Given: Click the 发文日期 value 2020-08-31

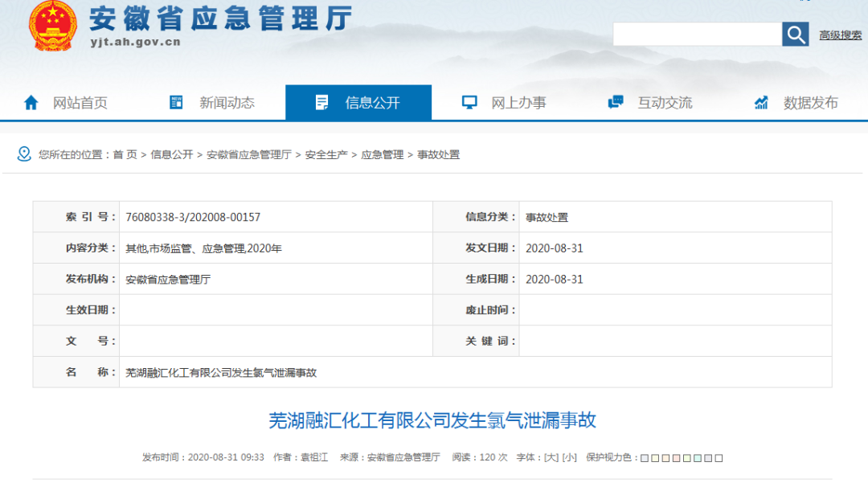Looking at the screenshot, I should (554, 248).
